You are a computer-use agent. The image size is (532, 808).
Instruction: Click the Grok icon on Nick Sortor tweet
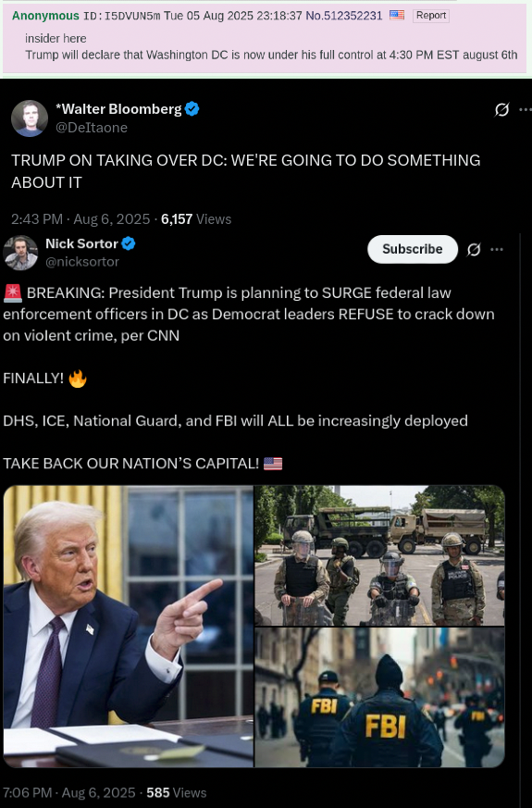474,249
